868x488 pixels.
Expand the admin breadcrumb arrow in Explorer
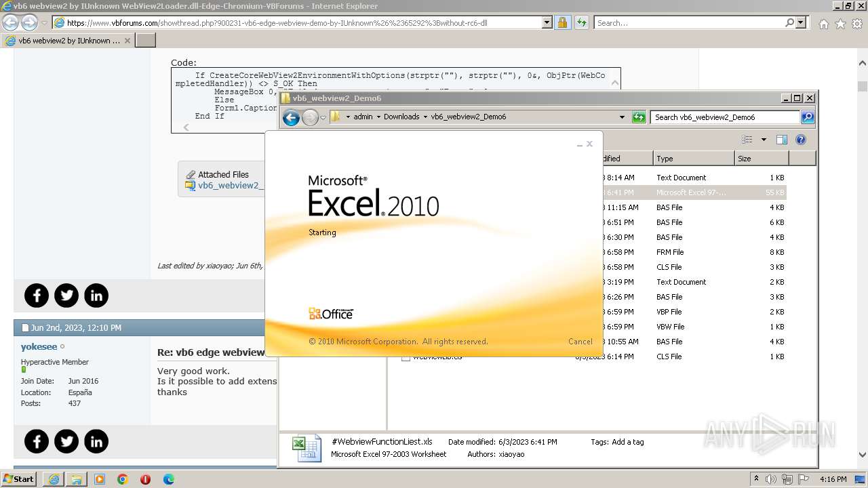tap(378, 117)
